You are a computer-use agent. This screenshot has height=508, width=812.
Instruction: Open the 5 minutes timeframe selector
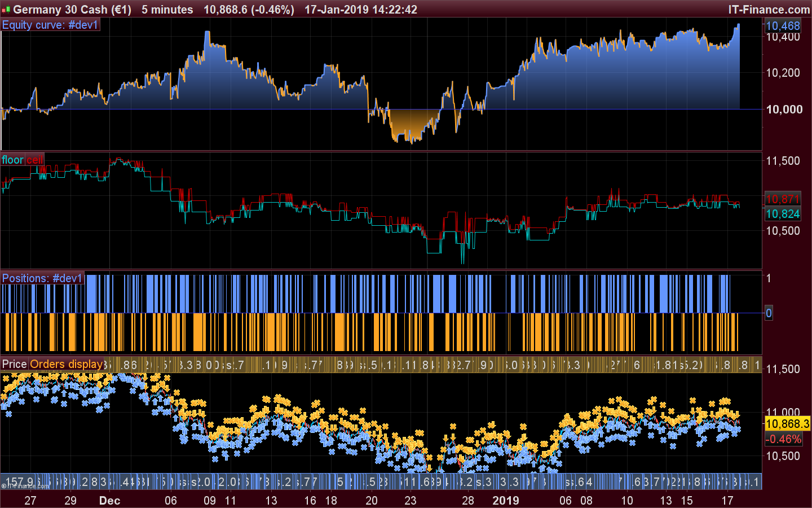point(167,10)
